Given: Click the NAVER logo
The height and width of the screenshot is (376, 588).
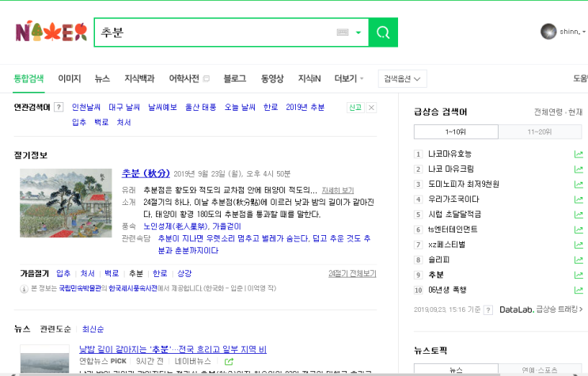Looking at the screenshot, I should click(x=51, y=32).
